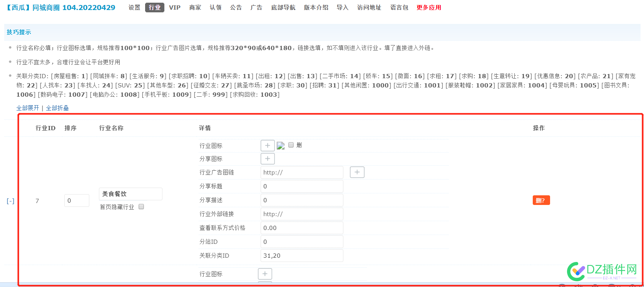The image size is (644, 287).
Task: Click the 行业ID column header
Action: (45, 128)
